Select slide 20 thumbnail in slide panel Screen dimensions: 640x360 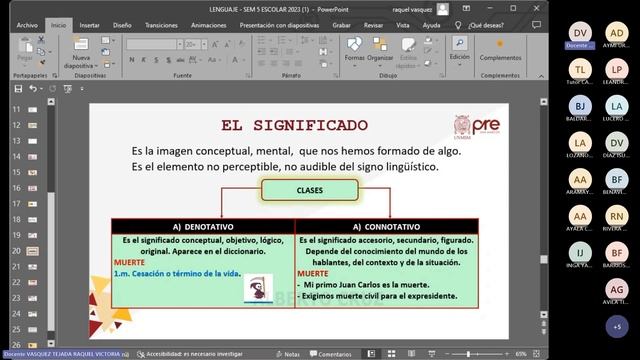(33, 251)
